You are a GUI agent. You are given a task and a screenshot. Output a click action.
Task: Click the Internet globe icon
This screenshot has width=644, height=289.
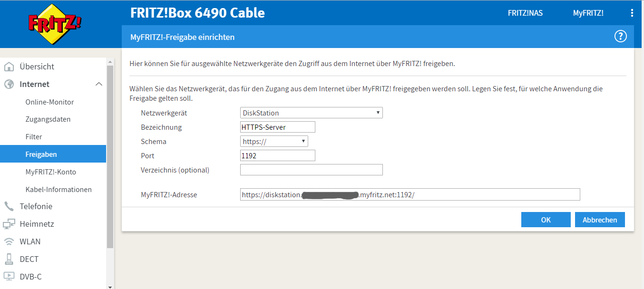click(x=9, y=84)
